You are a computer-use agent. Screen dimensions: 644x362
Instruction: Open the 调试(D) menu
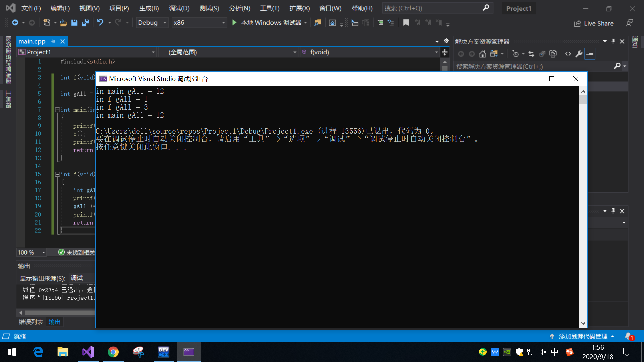(x=179, y=8)
